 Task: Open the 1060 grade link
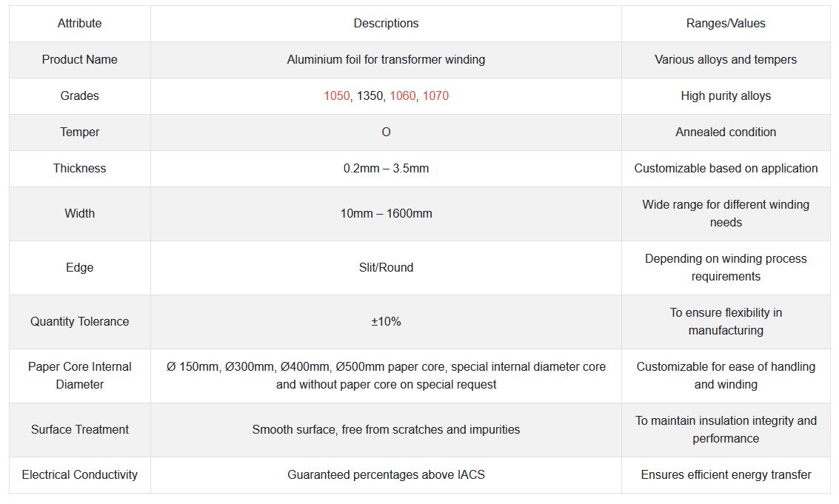[403, 96]
